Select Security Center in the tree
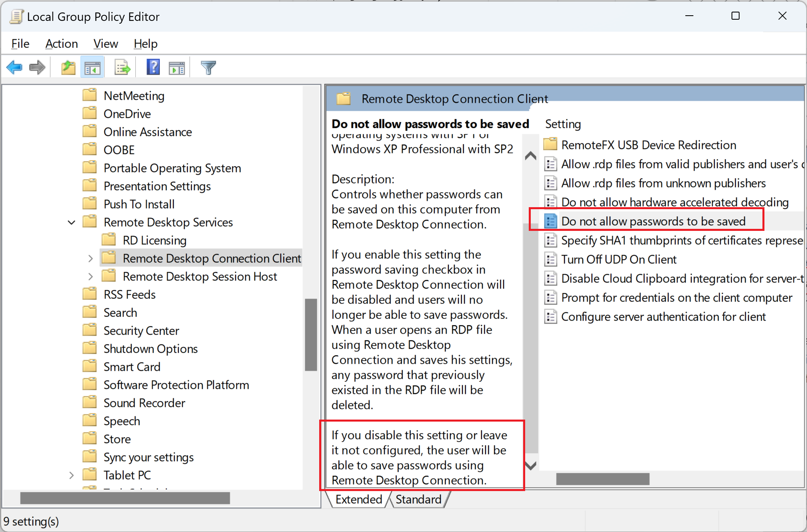This screenshot has width=807, height=532. [141, 330]
